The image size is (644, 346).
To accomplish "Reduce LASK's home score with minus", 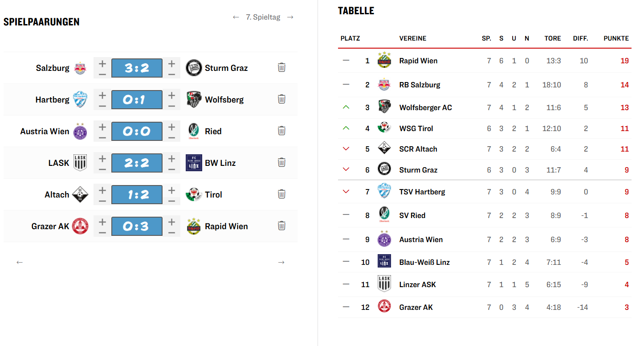I will [102, 169].
